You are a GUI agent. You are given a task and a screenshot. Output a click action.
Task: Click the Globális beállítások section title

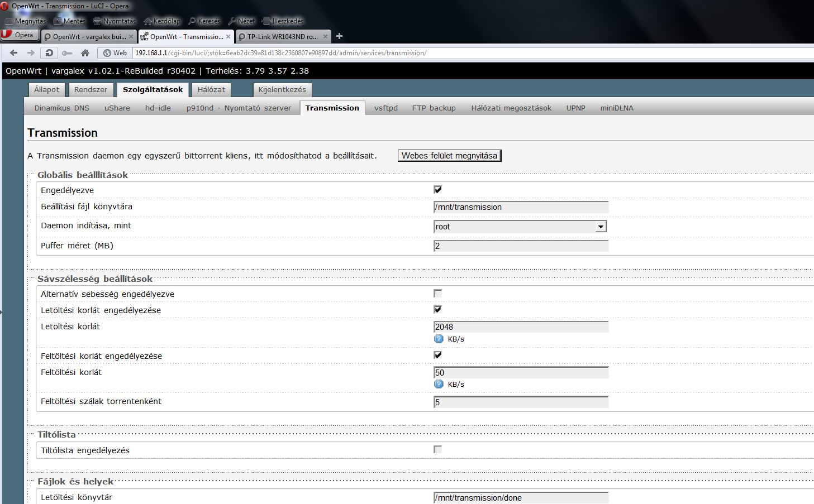(x=83, y=175)
